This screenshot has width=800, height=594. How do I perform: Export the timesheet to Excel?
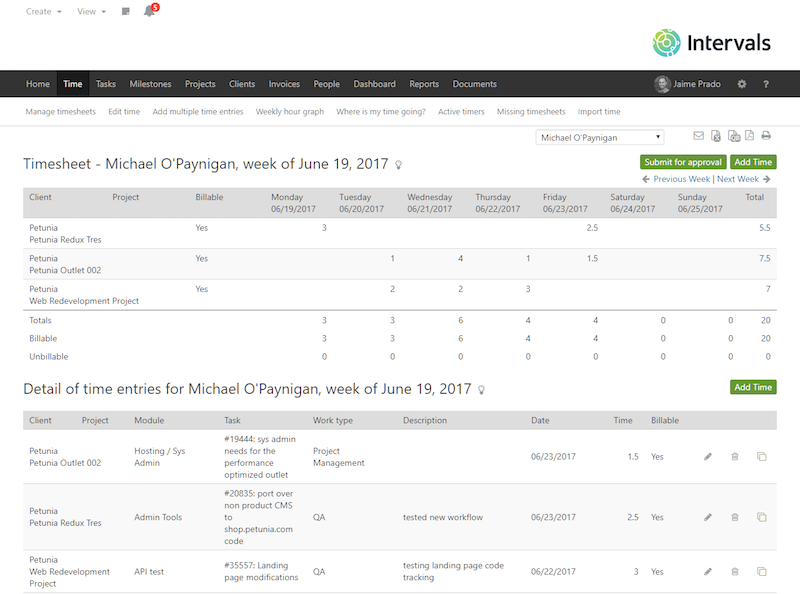point(715,136)
